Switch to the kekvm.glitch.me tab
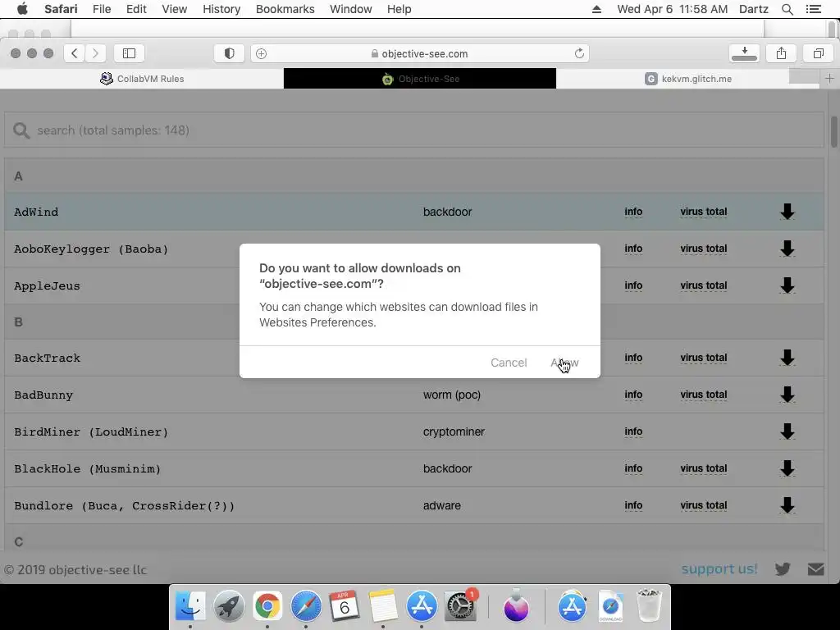 pos(688,79)
